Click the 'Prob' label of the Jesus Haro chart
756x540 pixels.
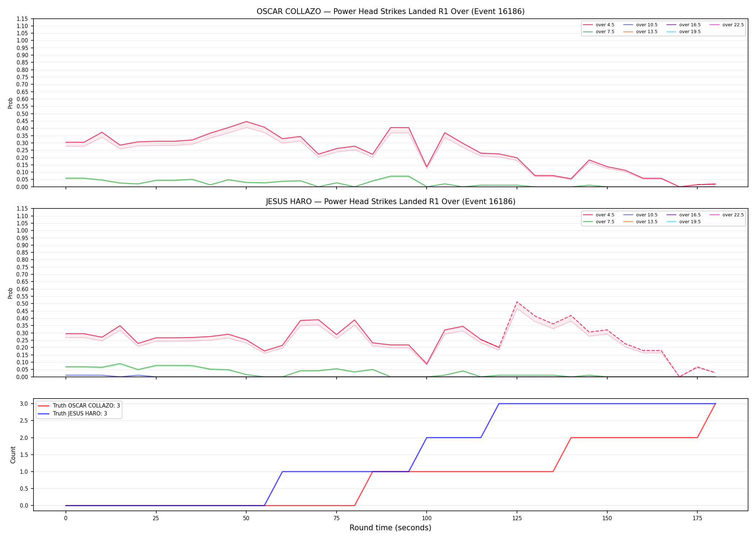pyautogui.click(x=10, y=293)
